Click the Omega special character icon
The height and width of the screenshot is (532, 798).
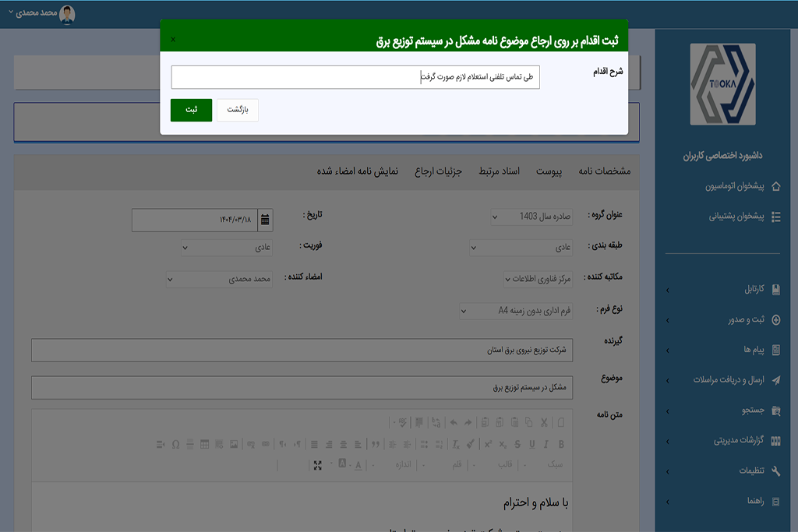point(175,444)
